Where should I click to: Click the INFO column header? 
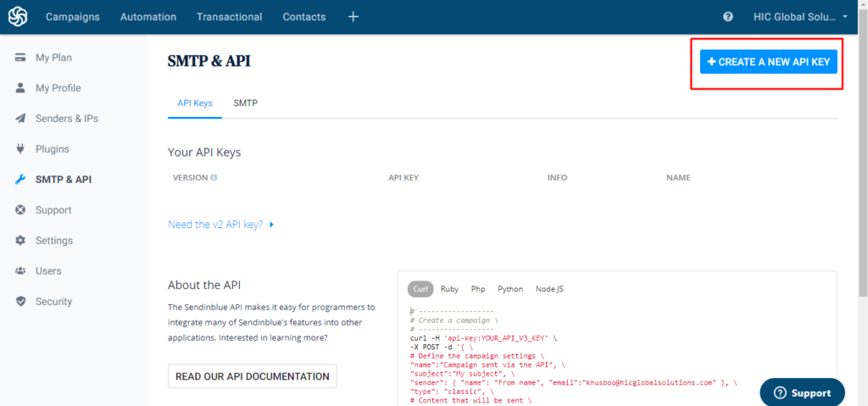(558, 178)
